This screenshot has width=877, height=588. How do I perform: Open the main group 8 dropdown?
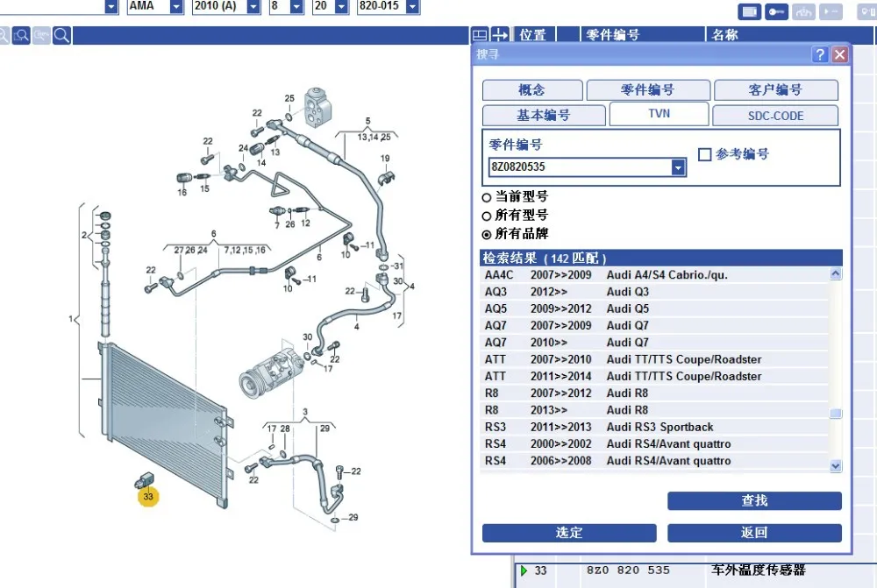[297, 7]
